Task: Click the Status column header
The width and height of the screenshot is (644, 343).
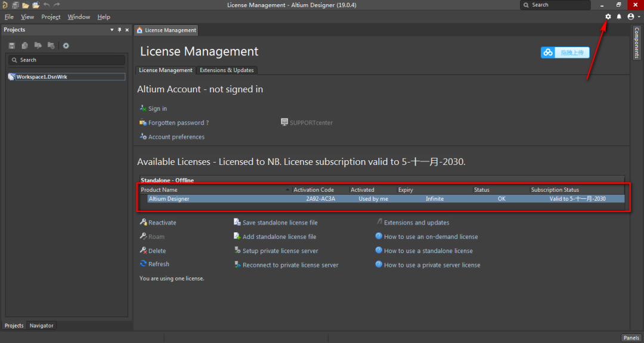Action: (501, 190)
